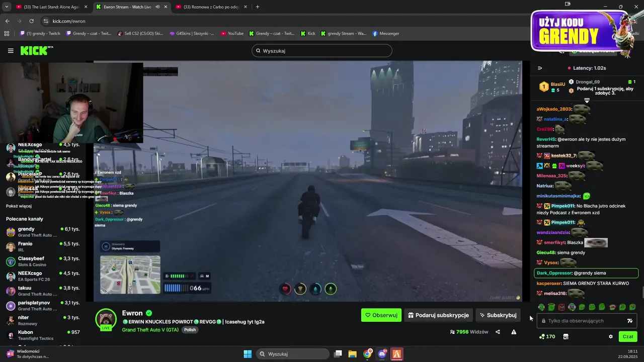Open a new browser tab

point(258,7)
